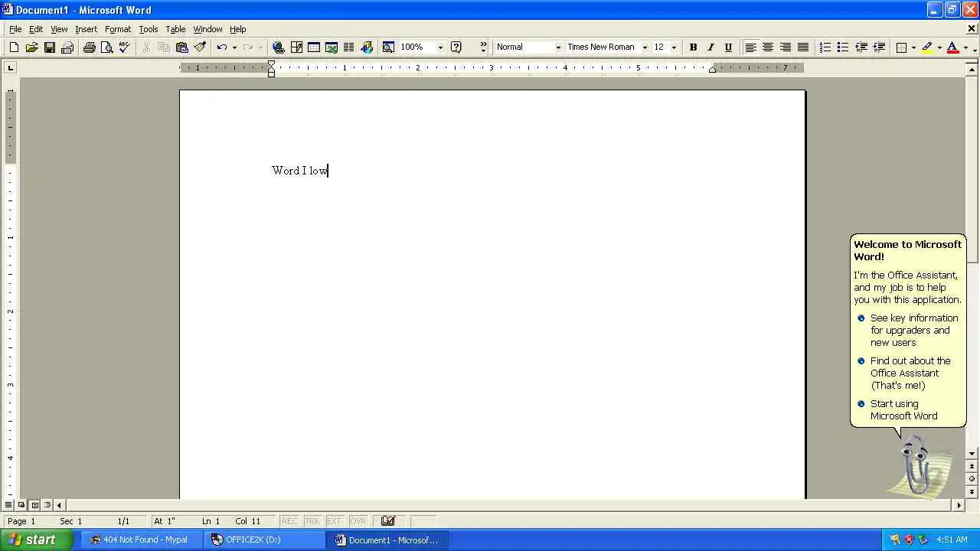Run the Spelling and Grammar check
Image resolution: width=980 pixels, height=551 pixels.
125,47
